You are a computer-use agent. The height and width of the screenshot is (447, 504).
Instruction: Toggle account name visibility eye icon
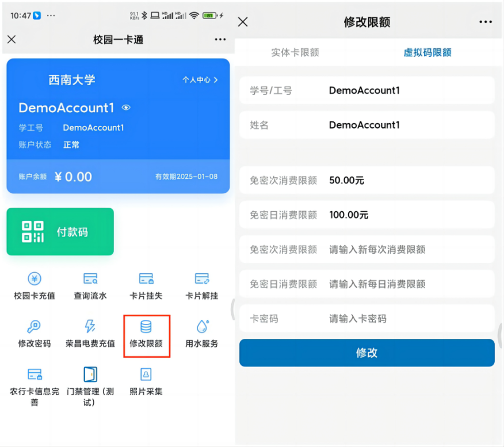126,108
